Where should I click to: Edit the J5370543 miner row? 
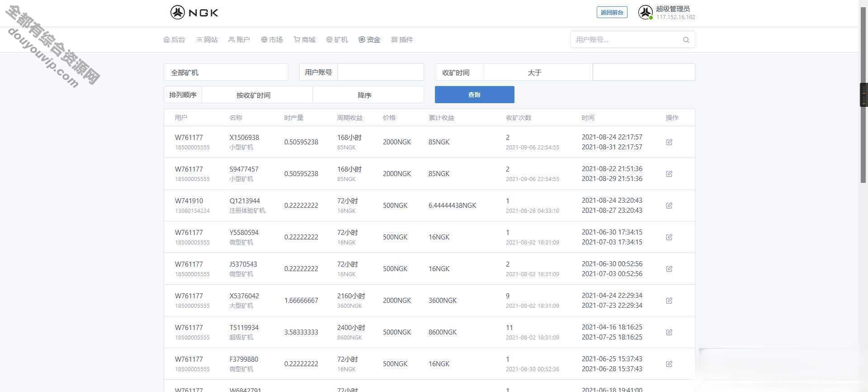coord(669,269)
